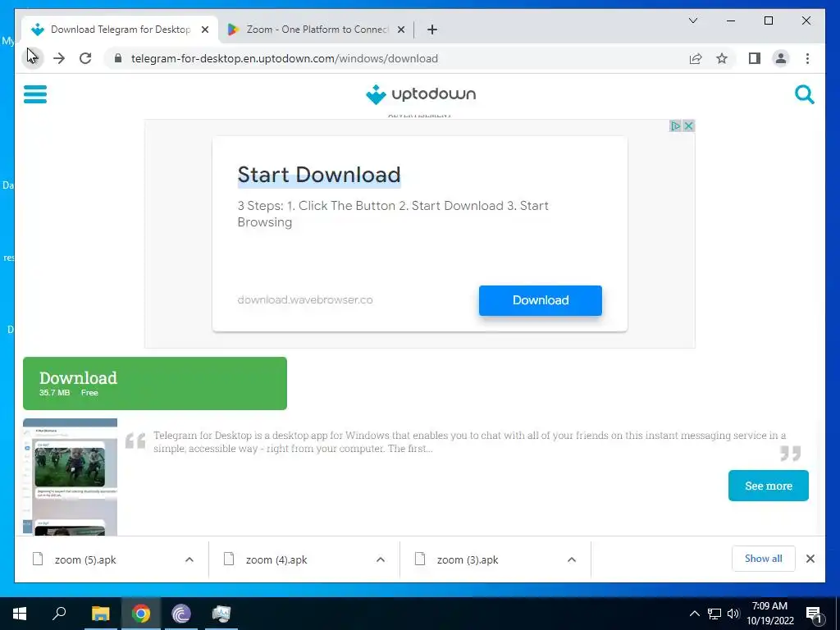Bookmark this page with the star icon
This screenshot has height=630, width=840.
click(722, 58)
